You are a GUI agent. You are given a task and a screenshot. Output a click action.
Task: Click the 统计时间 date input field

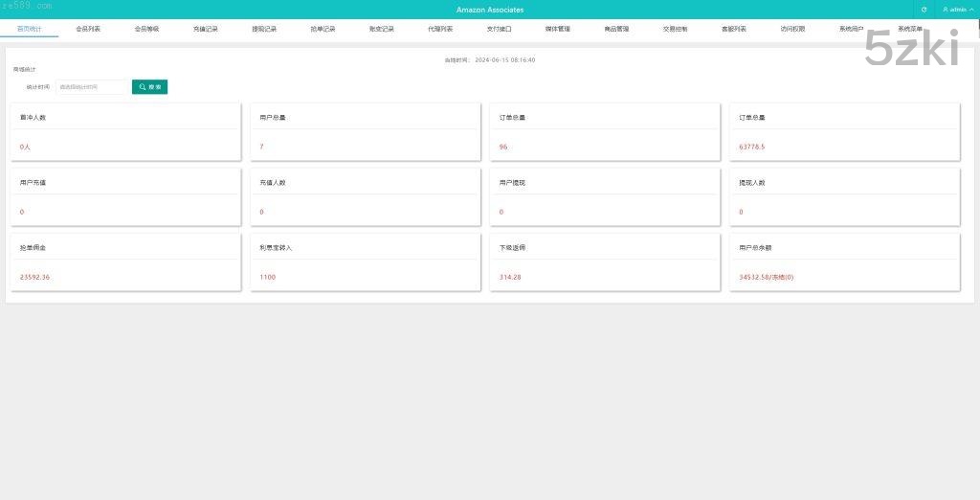coord(92,87)
